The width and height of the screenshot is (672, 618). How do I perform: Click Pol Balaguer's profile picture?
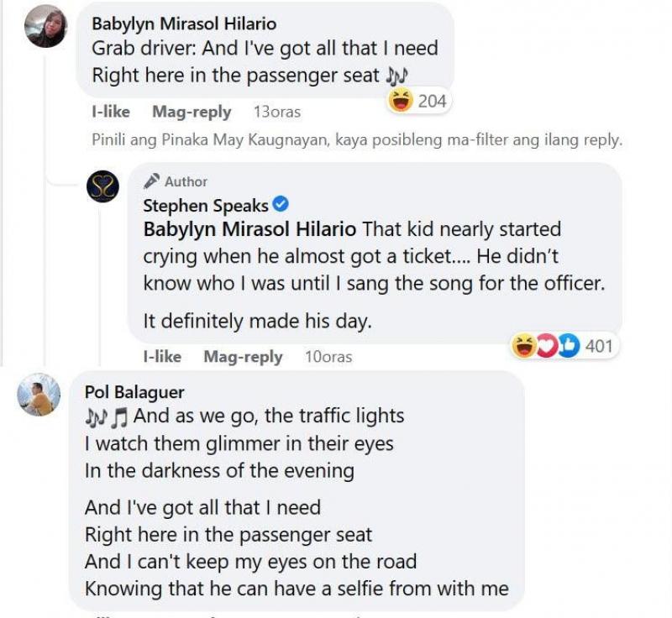(39, 395)
